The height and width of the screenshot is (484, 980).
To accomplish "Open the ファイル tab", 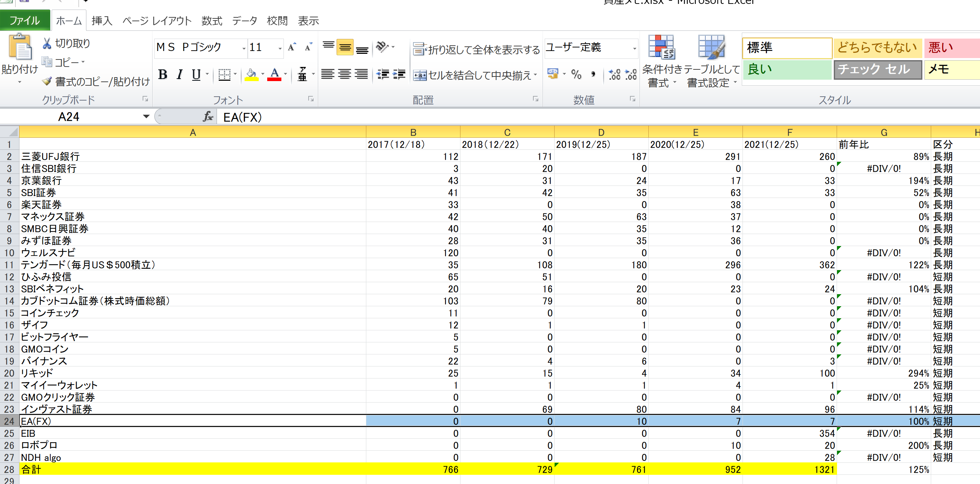I will pos(24,20).
